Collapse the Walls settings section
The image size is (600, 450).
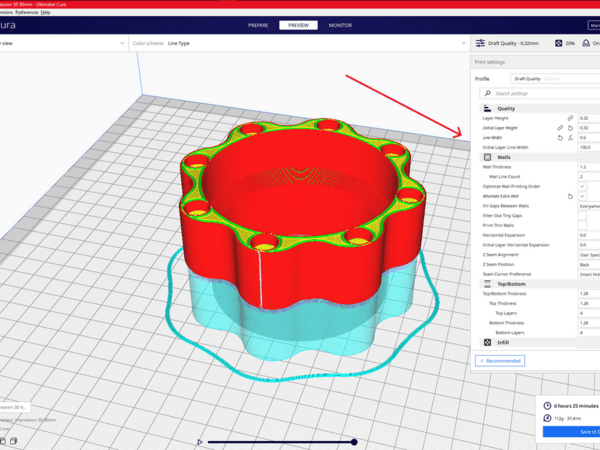535,157
